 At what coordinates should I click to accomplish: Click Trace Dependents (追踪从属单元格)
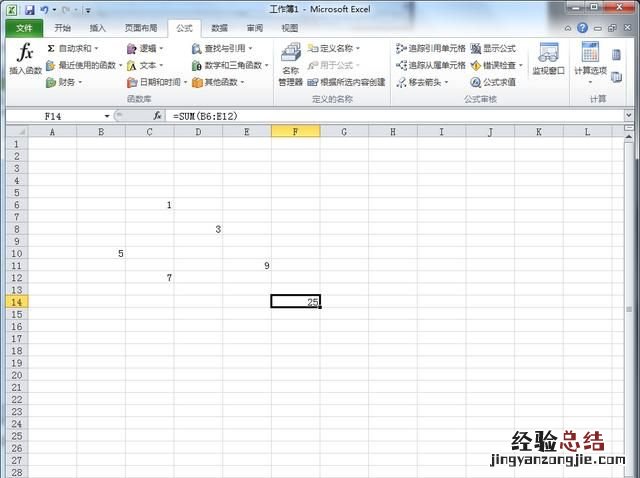coord(430,65)
